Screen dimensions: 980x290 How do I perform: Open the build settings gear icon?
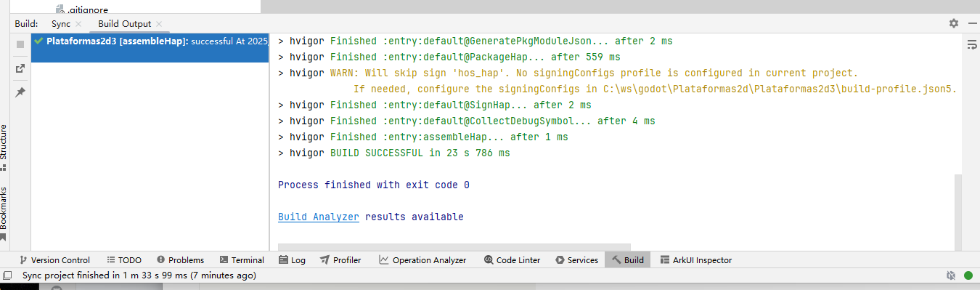point(954,23)
